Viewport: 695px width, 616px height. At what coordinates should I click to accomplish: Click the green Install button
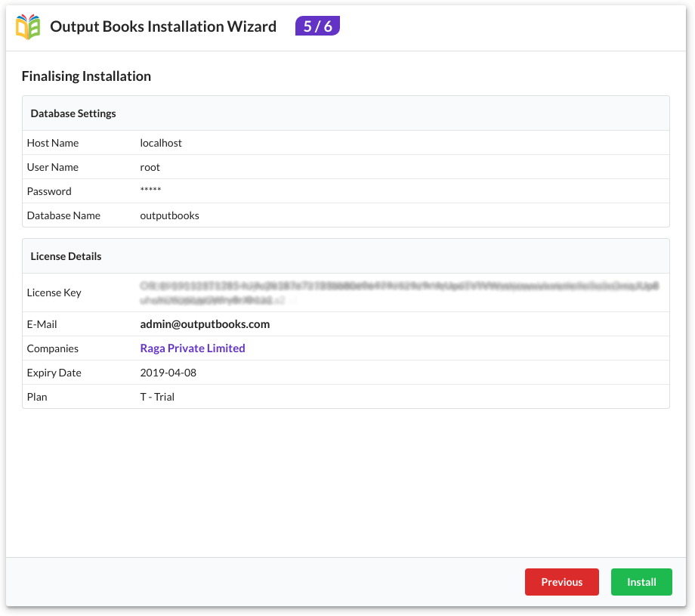click(641, 582)
